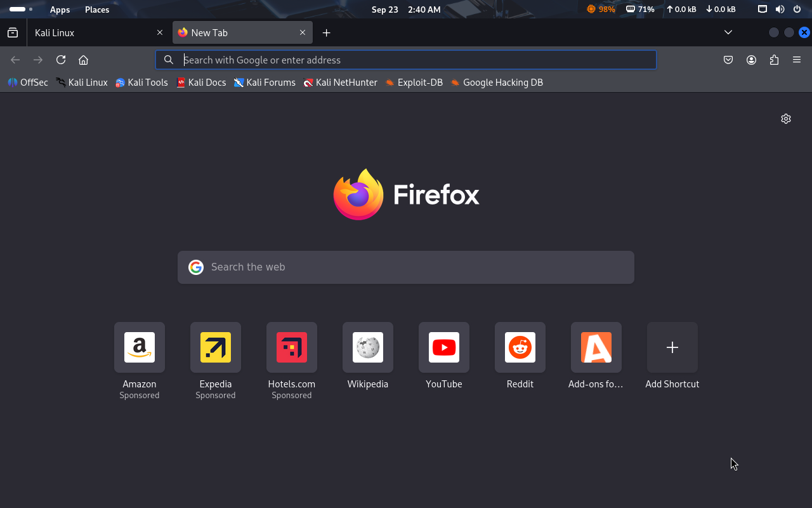This screenshot has height=508, width=812.
Task: Click the Home page icon
Action: pyautogui.click(x=83, y=60)
